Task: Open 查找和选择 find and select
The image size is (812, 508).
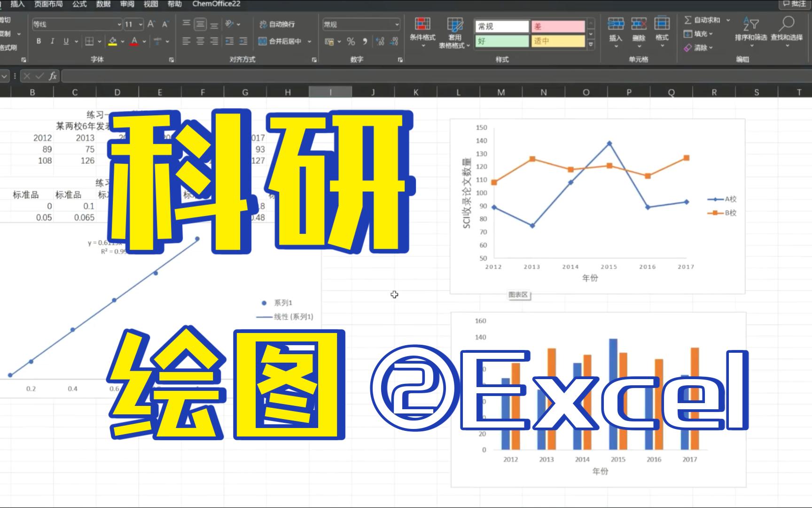Action: point(787,31)
